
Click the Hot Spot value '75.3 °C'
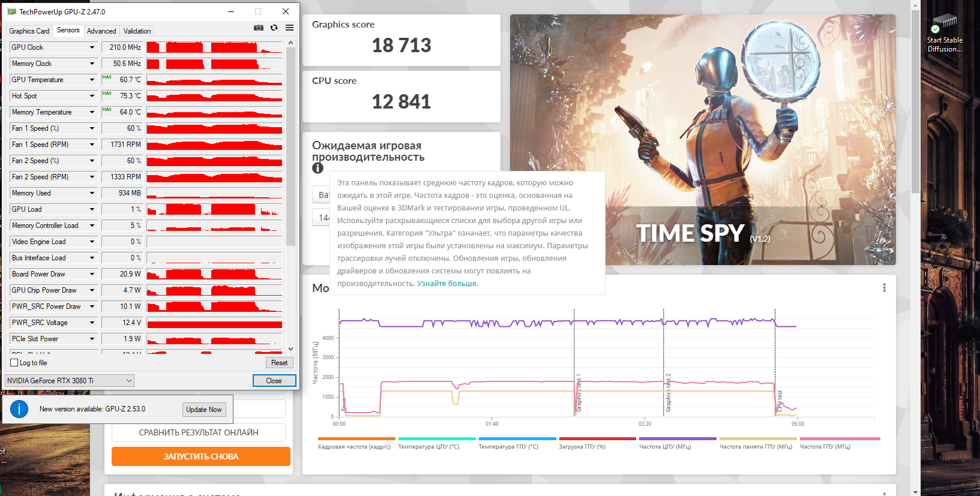(x=122, y=96)
